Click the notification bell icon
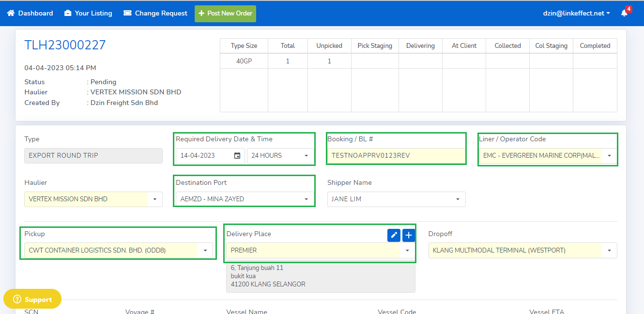This screenshot has width=644, height=314. coord(624,13)
